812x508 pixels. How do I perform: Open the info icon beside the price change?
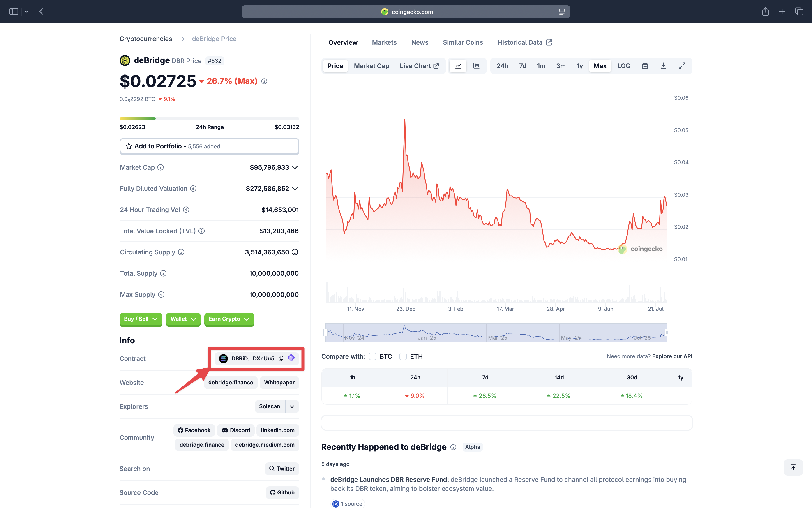264,81
